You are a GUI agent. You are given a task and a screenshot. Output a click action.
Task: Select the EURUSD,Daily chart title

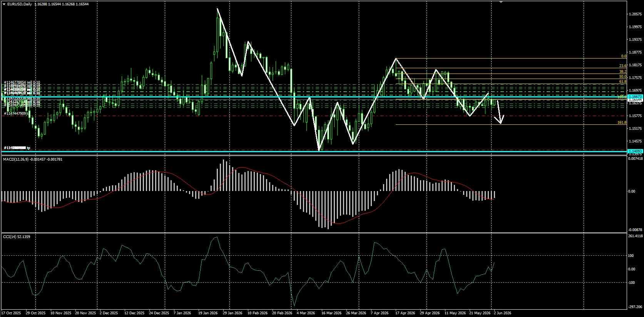coord(20,4)
